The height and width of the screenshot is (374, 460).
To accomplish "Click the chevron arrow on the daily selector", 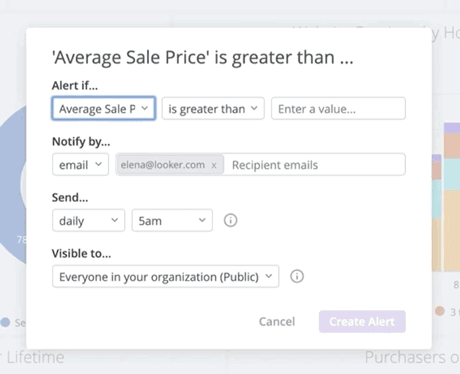I will pos(114,220).
